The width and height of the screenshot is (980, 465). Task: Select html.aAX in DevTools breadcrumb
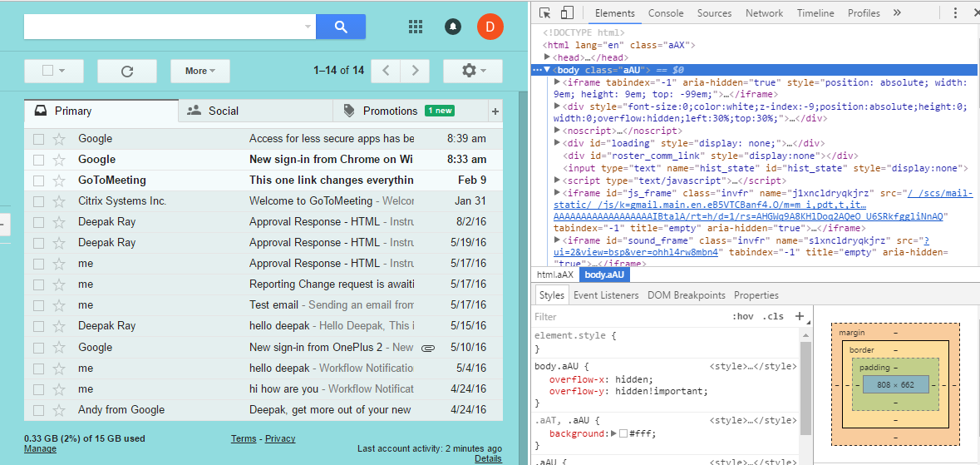555,275
